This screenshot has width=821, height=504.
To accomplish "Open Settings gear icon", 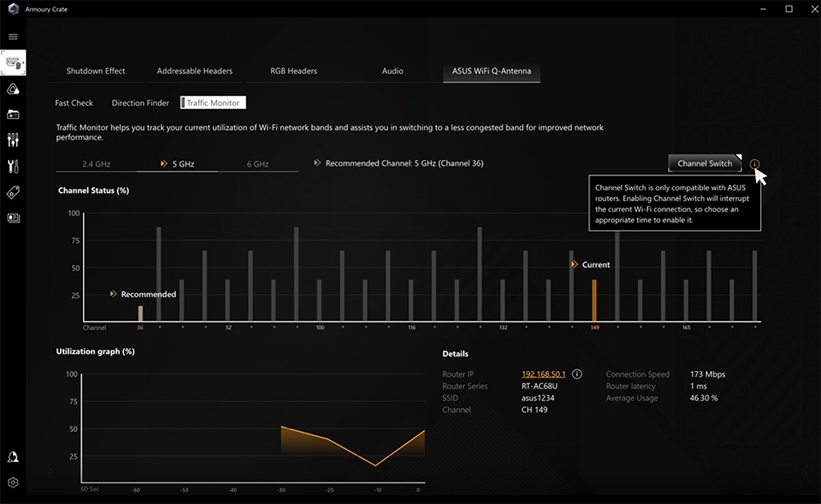I will click(x=13, y=483).
